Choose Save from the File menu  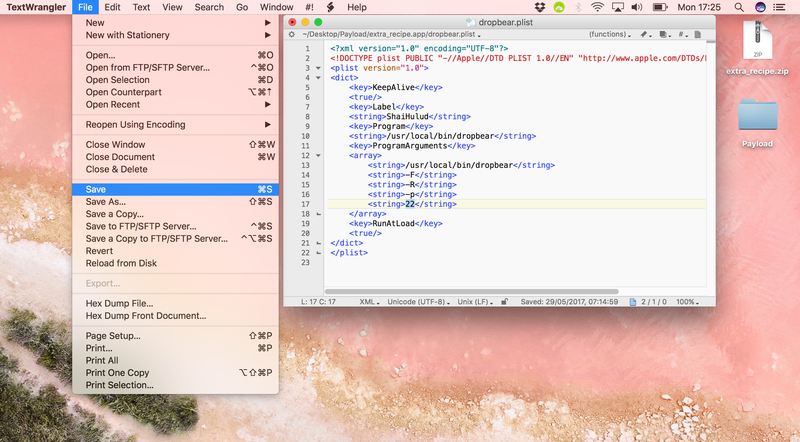(x=176, y=189)
